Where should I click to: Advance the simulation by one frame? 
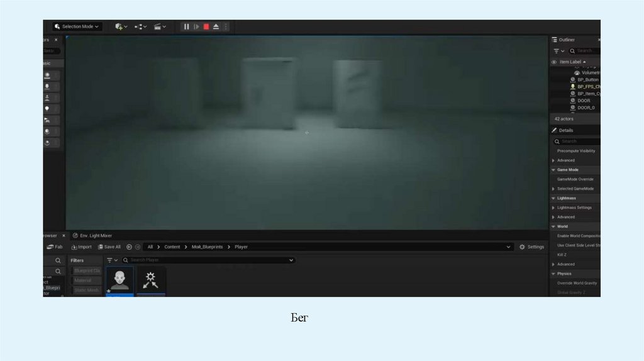[x=196, y=26]
